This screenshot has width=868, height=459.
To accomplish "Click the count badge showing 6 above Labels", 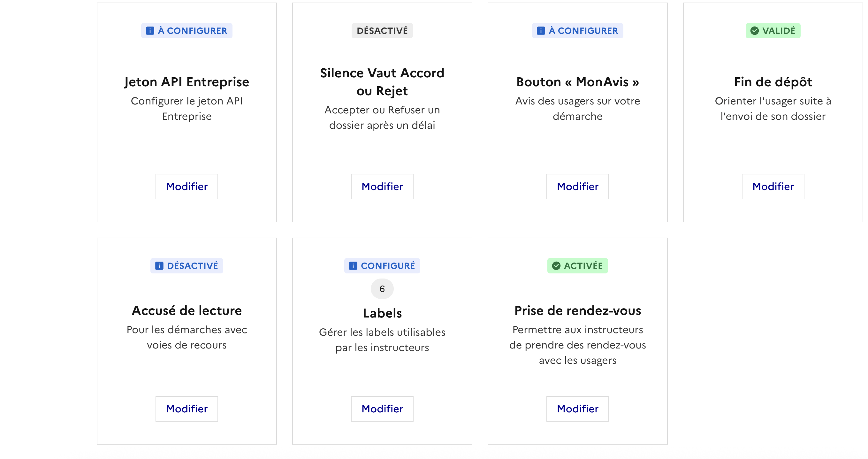I will [382, 288].
